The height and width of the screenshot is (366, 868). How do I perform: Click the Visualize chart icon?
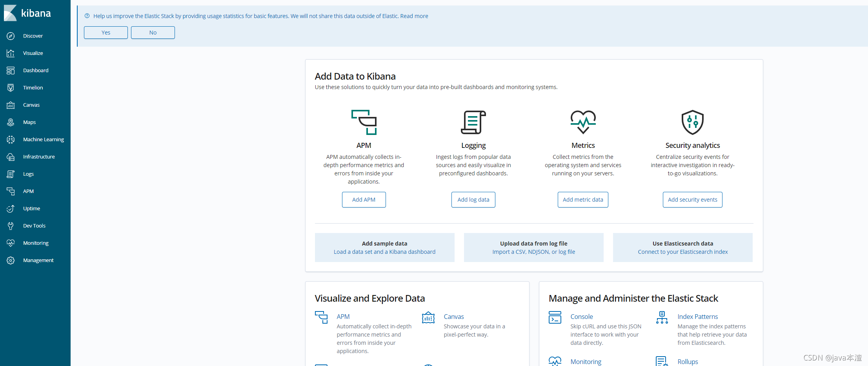(11, 53)
